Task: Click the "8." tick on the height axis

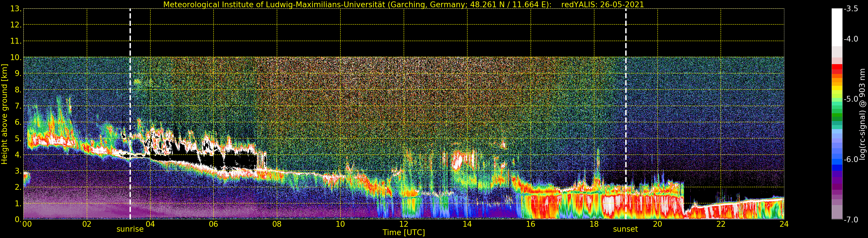Action: pos(18,90)
